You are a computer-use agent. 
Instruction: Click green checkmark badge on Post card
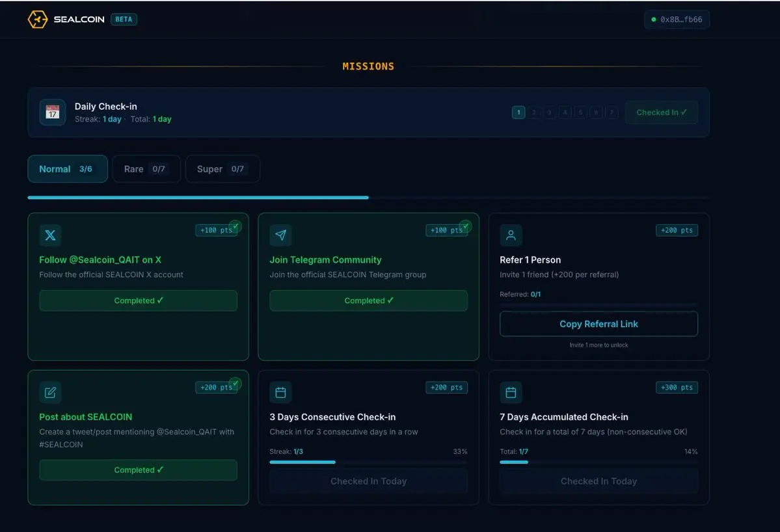(235, 383)
